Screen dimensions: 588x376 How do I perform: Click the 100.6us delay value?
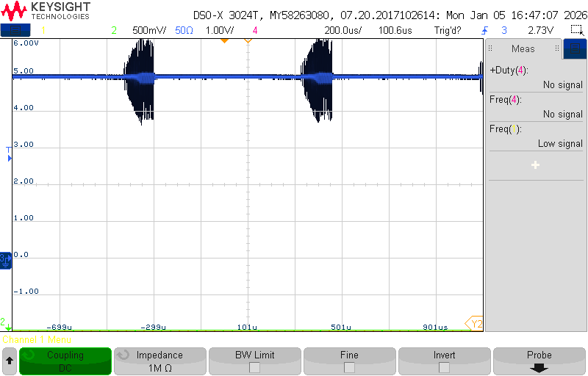tap(395, 30)
